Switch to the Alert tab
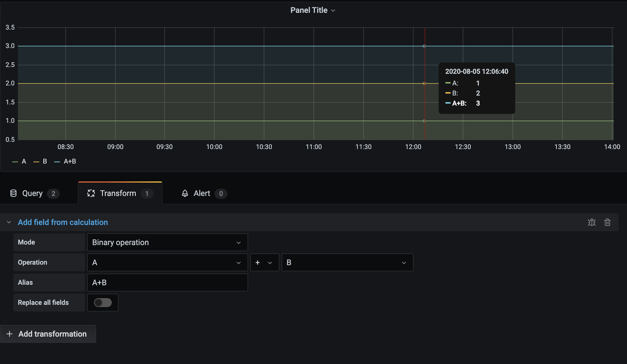Image resolution: width=627 pixels, height=364 pixels. tap(202, 193)
